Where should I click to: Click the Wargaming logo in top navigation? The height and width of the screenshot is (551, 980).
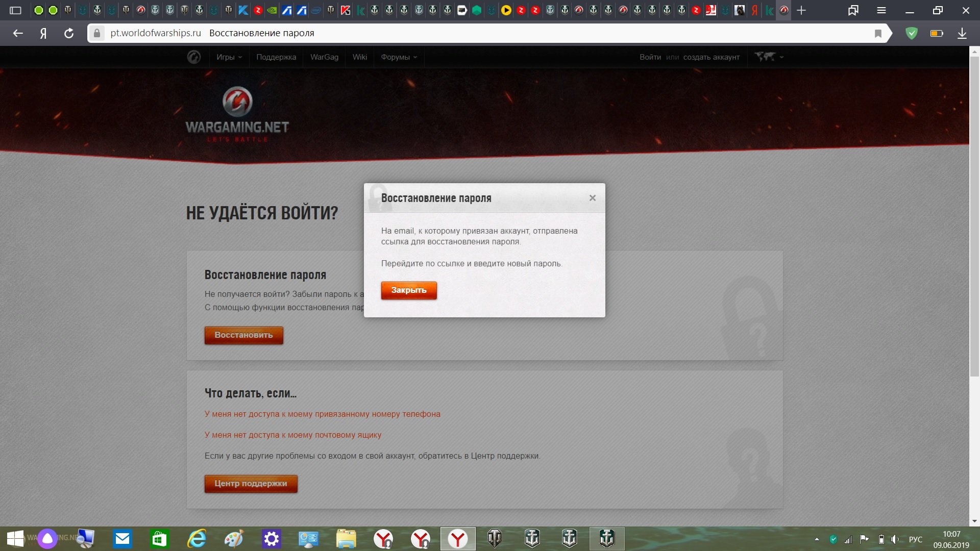pos(194,57)
